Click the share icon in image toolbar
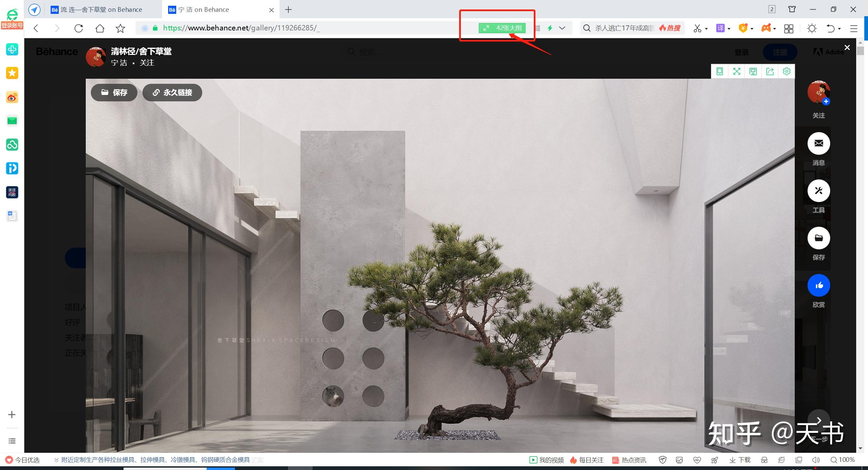The width and height of the screenshot is (868, 470). point(770,71)
